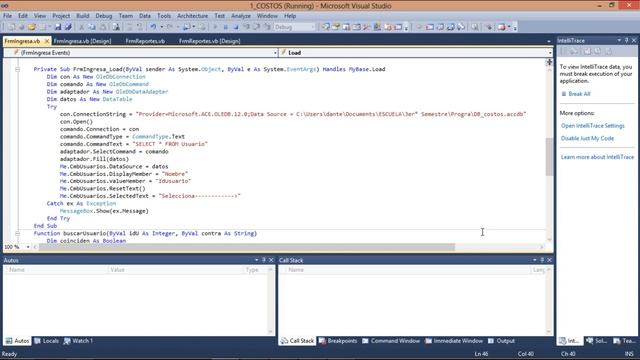Close the IntelliTrace panel
Screen dimensions: 640x360
634,40
